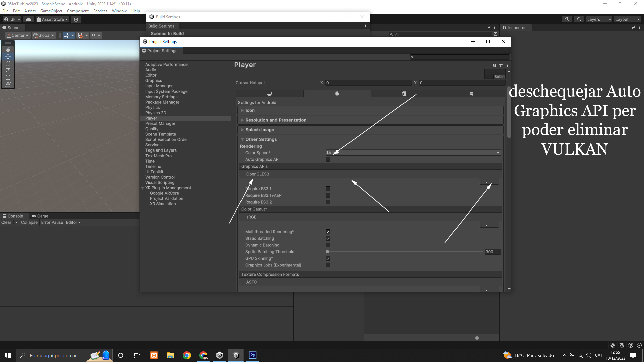The height and width of the screenshot is (362, 644).
Task: Open Unity cloud services icon
Action: [29, 19]
